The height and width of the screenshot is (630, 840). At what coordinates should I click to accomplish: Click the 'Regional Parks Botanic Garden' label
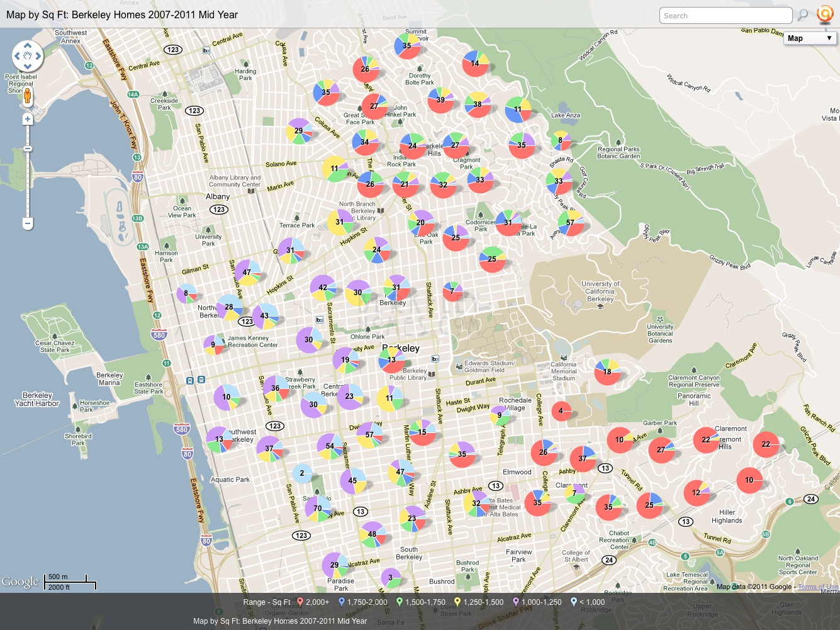(619, 153)
